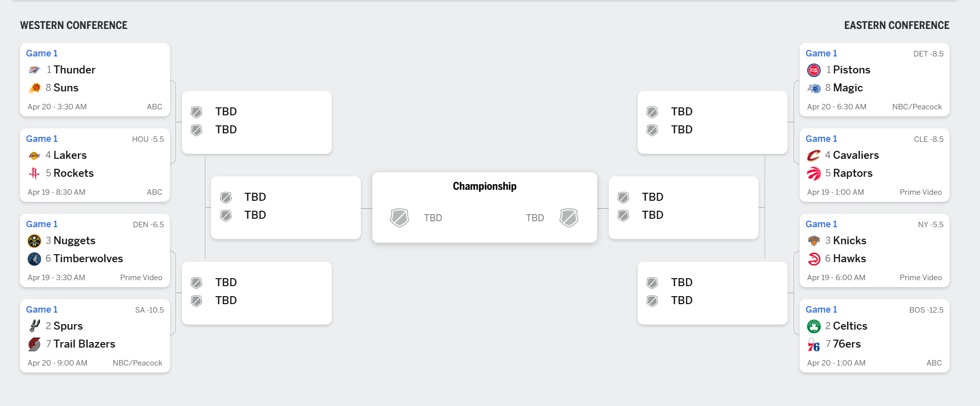Select the Hawks team name
980x406 pixels.
click(x=850, y=259)
